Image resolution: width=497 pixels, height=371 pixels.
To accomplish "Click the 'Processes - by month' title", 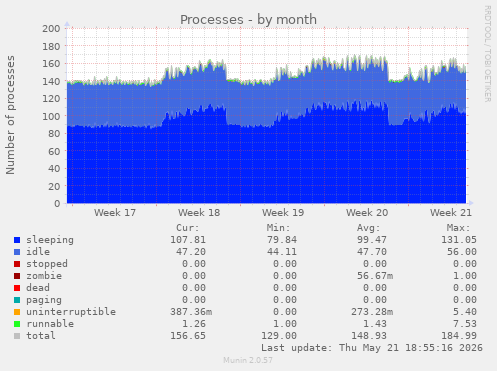I will [x=248, y=20].
